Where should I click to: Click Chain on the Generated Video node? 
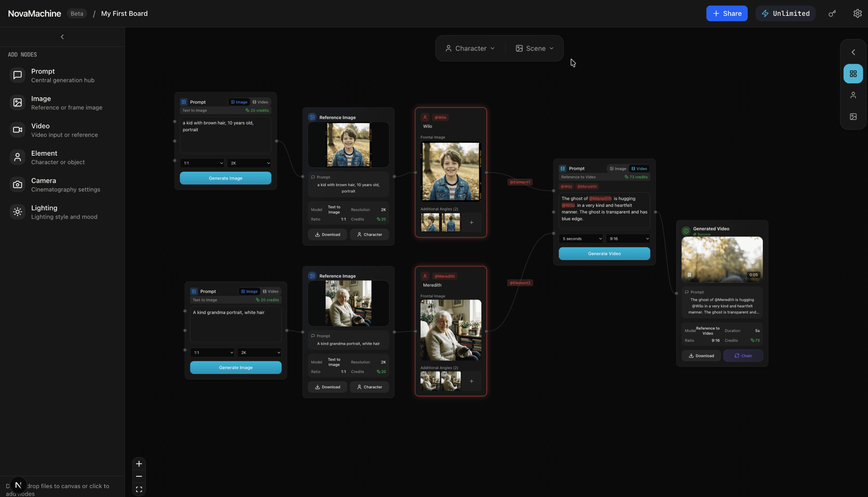(743, 356)
